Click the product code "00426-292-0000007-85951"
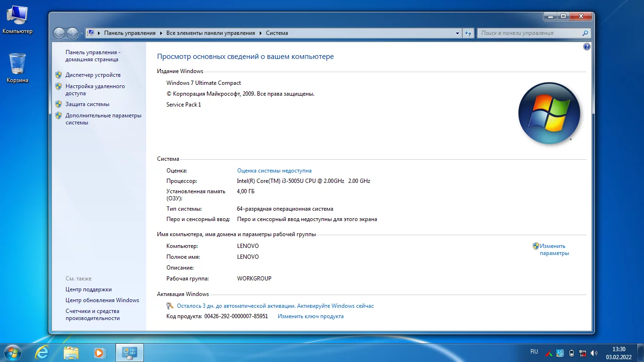This screenshot has width=644, height=362. pos(236,316)
